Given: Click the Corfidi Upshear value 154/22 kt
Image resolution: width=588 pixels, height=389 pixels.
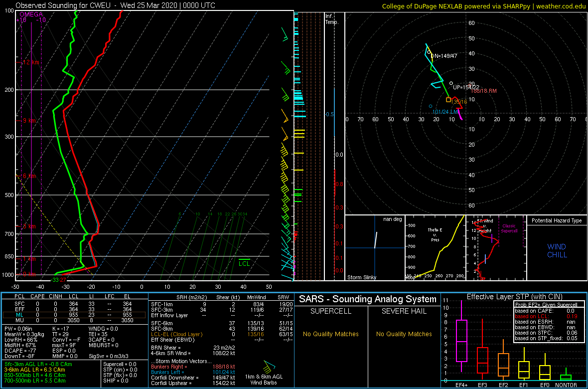Looking at the screenshot, I should pyautogui.click(x=224, y=383).
